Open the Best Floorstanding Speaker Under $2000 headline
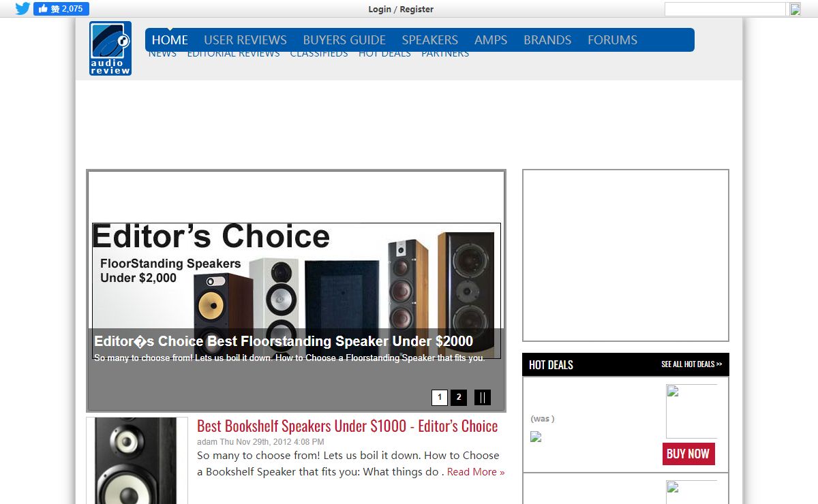 (x=284, y=341)
